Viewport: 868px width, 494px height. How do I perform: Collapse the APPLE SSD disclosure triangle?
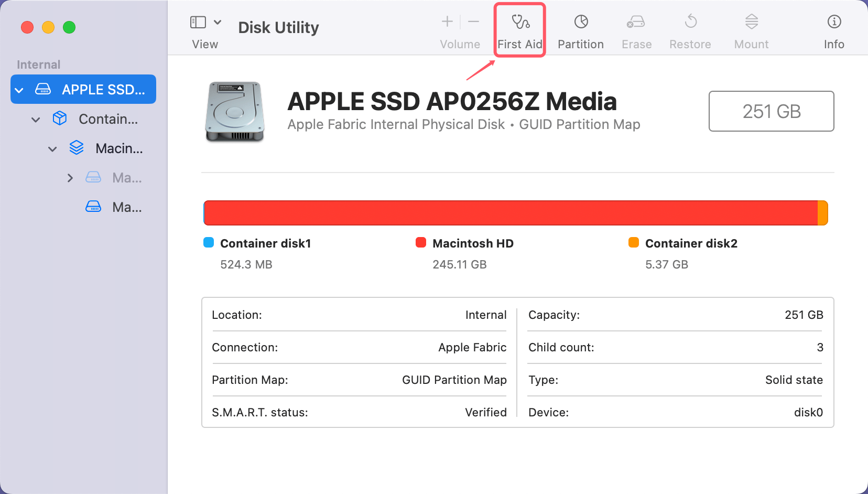(19, 89)
